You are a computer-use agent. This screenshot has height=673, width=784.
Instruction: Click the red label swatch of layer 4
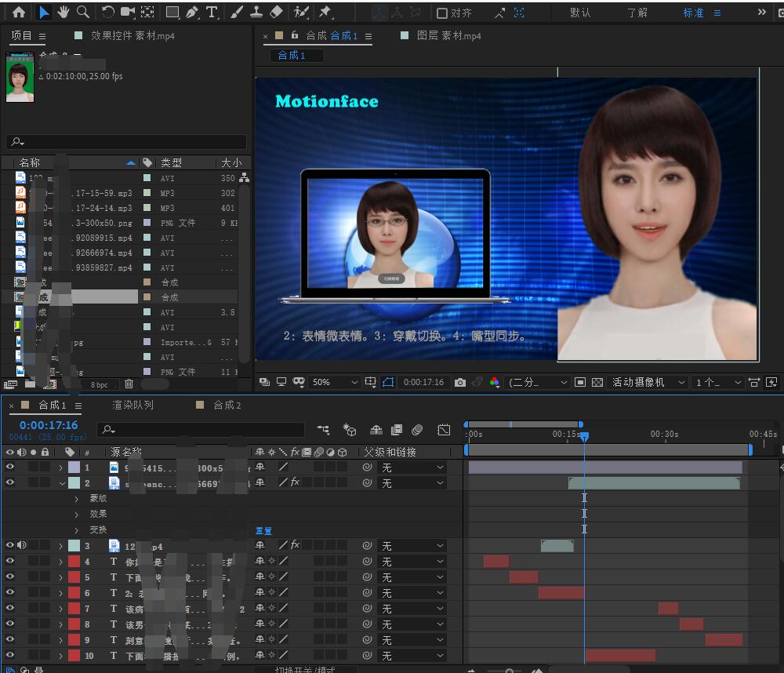pos(74,562)
